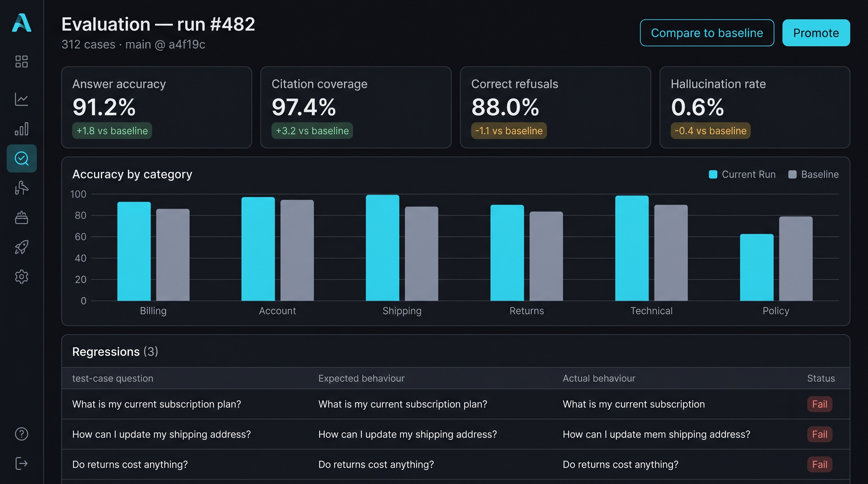Click the +3.2 vs baseline badge
The width and height of the screenshot is (868, 484).
pyautogui.click(x=312, y=130)
